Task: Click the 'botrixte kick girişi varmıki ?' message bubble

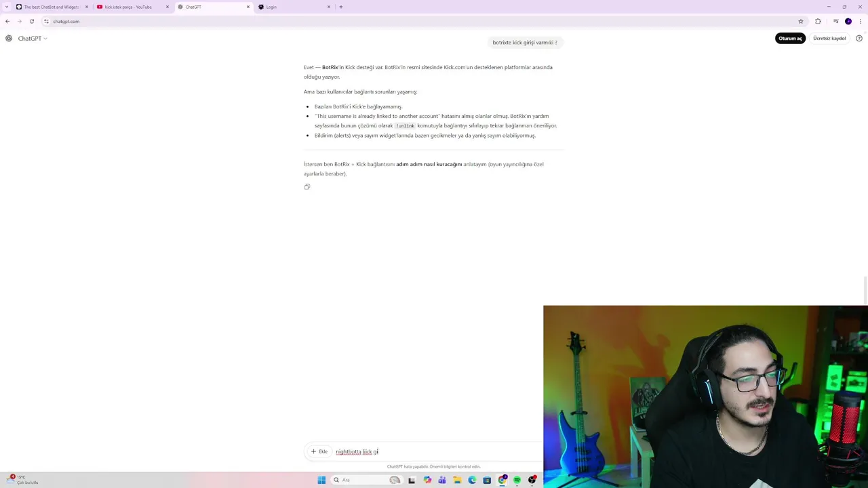Action: (525, 42)
